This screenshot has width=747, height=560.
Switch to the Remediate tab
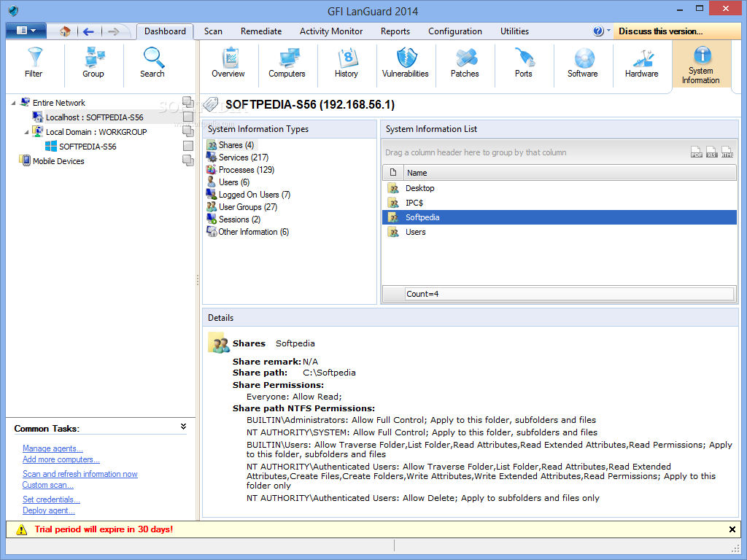point(261,31)
